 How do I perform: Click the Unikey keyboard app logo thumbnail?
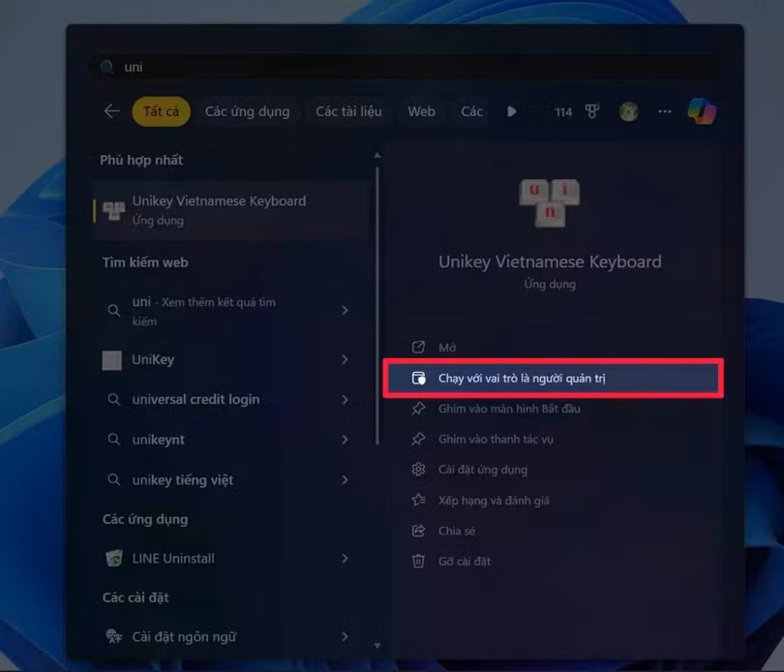tap(550, 201)
